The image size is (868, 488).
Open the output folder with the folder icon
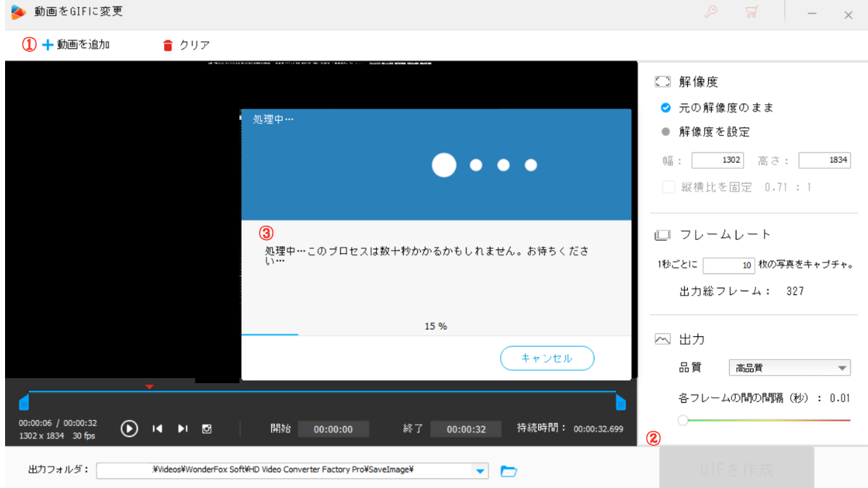pos(509,471)
